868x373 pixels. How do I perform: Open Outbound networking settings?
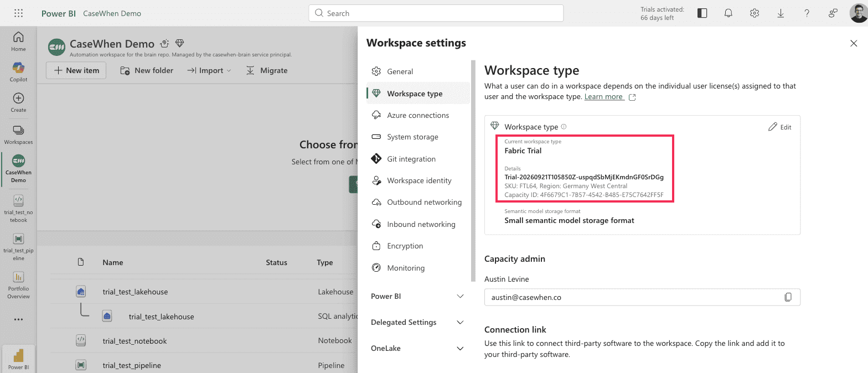(418, 202)
